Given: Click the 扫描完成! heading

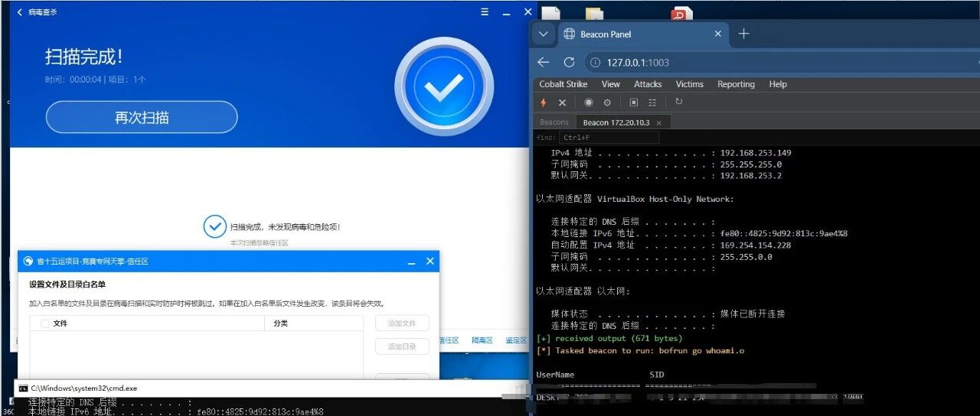Looking at the screenshot, I should point(83,57).
